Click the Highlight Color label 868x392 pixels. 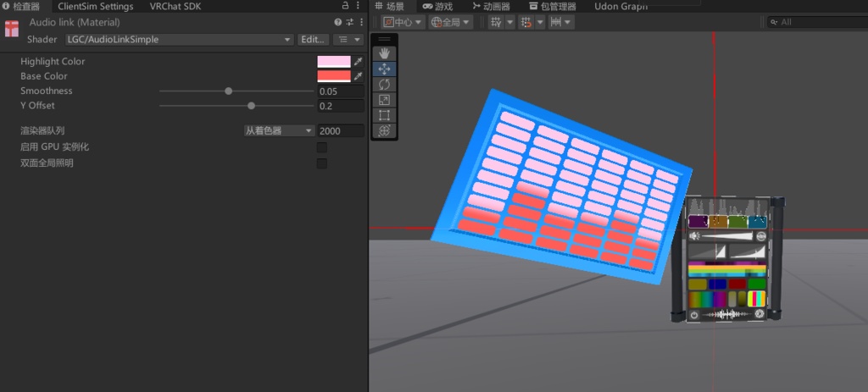53,61
